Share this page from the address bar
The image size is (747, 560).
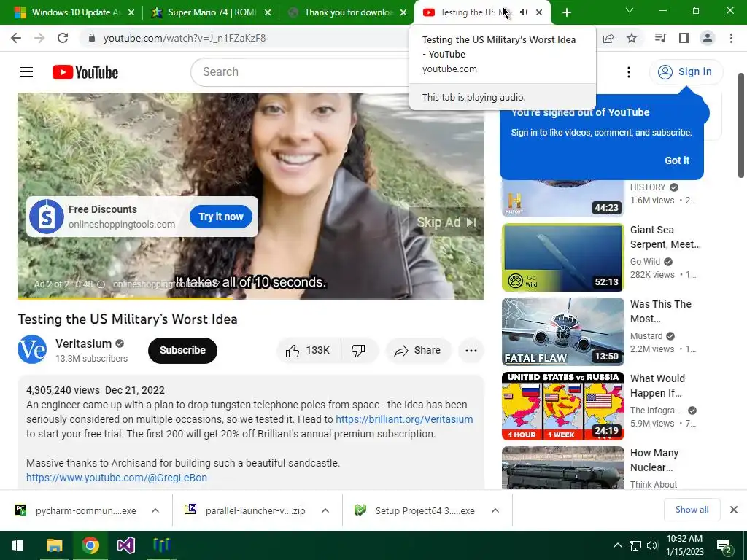coord(608,38)
